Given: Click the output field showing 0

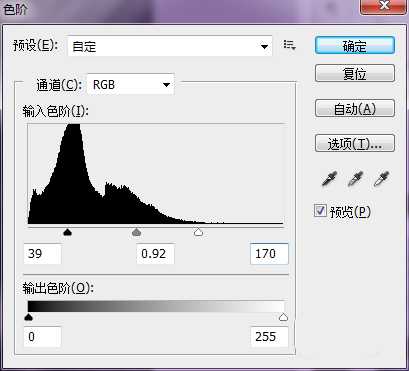Looking at the screenshot, I should click(42, 337).
